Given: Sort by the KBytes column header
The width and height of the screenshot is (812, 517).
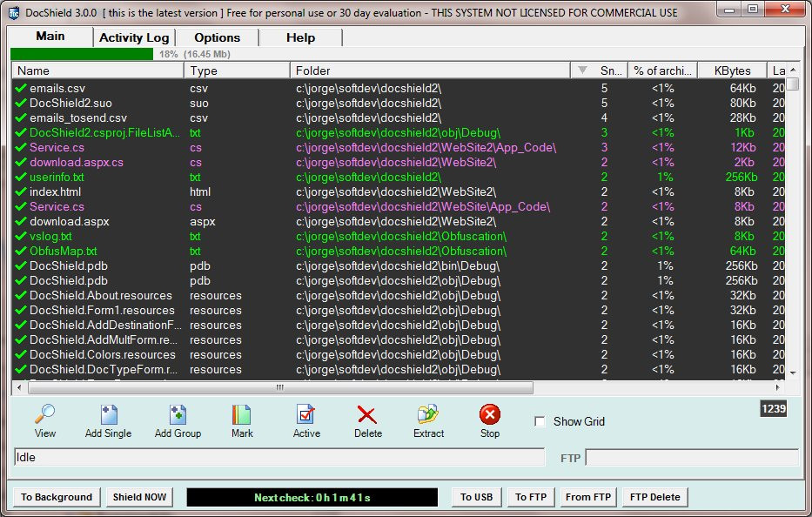Looking at the screenshot, I should (x=732, y=70).
